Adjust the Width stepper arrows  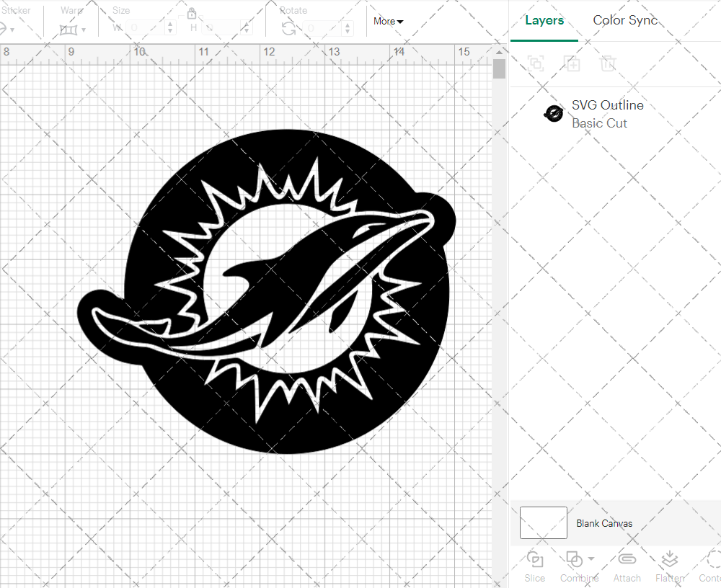coord(170,27)
